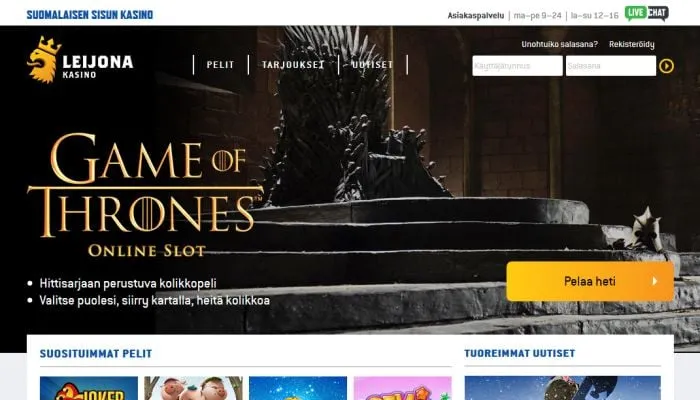Viewport: 700px width, 400px height.
Task: Click the Game of Thrones Online Slot logo
Action: [x=145, y=195]
